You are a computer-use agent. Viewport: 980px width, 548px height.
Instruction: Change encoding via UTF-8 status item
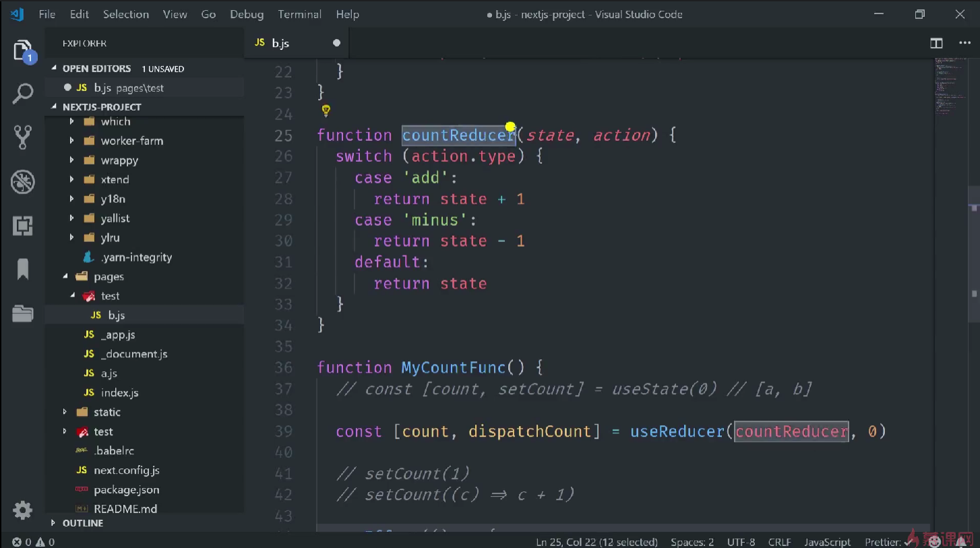pyautogui.click(x=741, y=542)
